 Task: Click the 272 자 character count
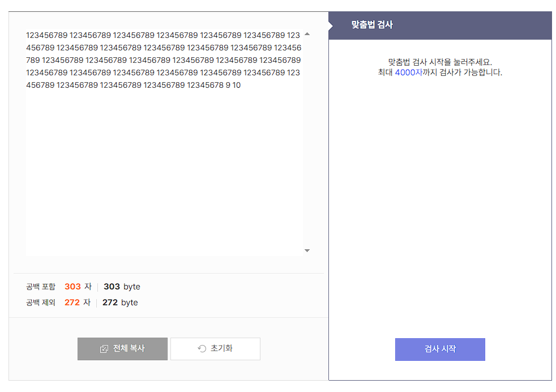(x=78, y=302)
